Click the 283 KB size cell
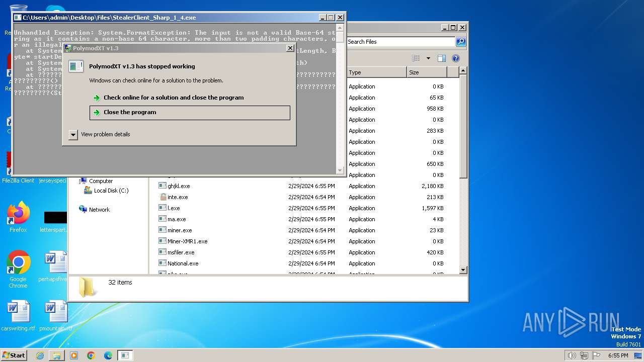Screen dimensions: 644x362 pyautogui.click(x=435, y=131)
